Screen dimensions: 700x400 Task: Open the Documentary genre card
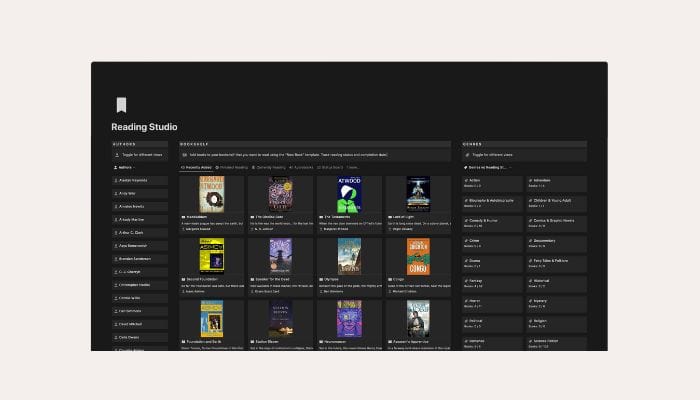(x=556, y=243)
